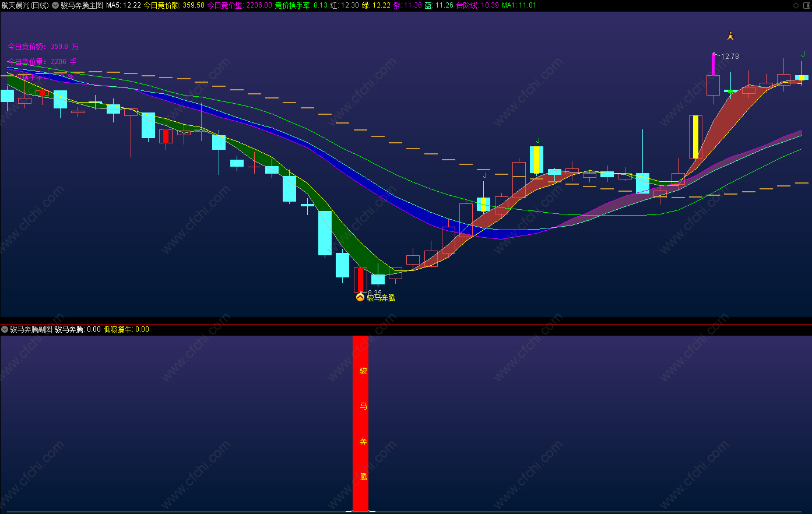Click the 骏马奔腾: 0.00 sub-chart value
812x514 pixels.
78,329
